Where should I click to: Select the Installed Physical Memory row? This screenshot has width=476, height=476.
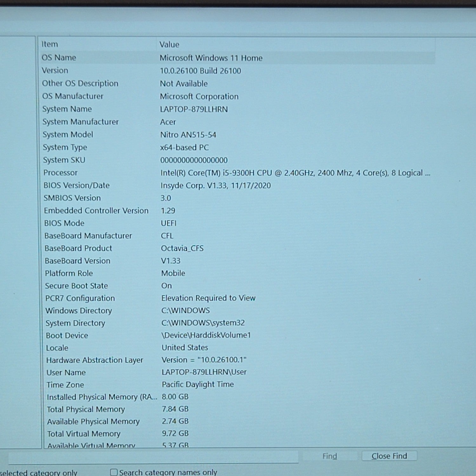pyautogui.click(x=238, y=397)
